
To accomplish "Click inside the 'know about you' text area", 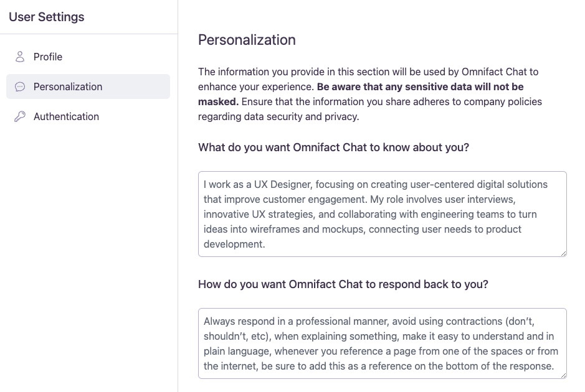I will pyautogui.click(x=382, y=213).
